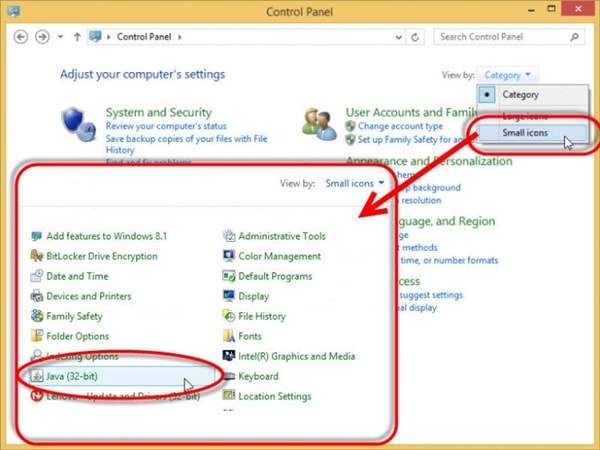Click the Forward navigation arrow
Image resolution: width=600 pixels, height=450 pixels.
coord(42,37)
